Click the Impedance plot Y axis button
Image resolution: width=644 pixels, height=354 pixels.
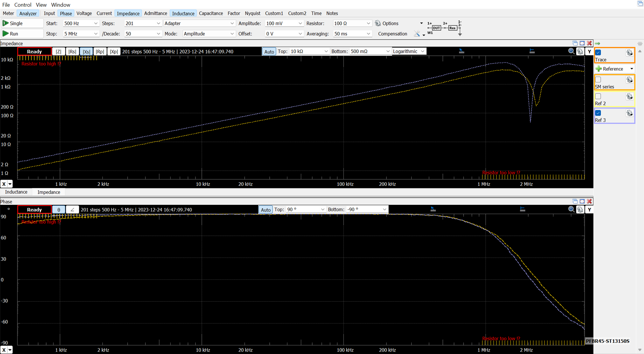click(x=589, y=52)
